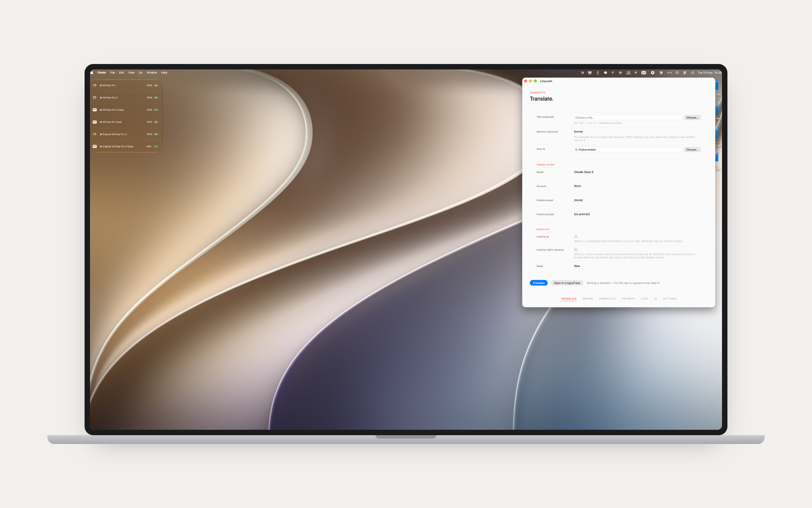Open the PROMPTS tab
This screenshot has height=508, width=812.
(x=628, y=299)
